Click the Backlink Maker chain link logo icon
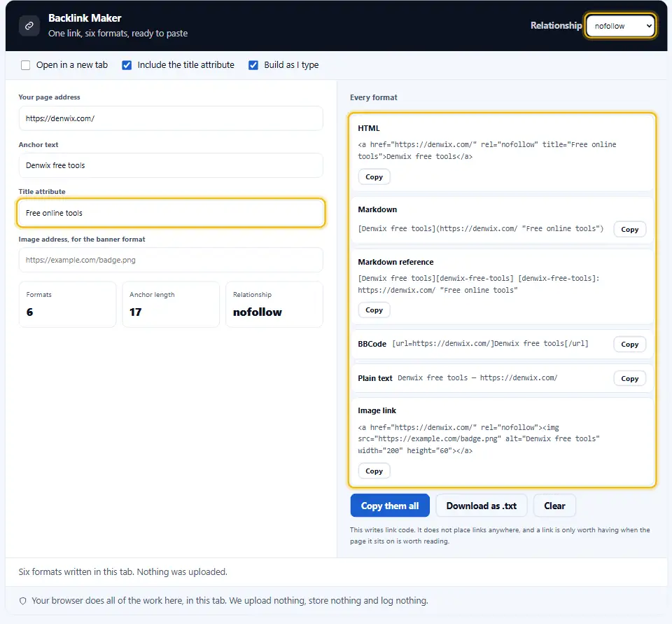The image size is (672, 624). 29,26
